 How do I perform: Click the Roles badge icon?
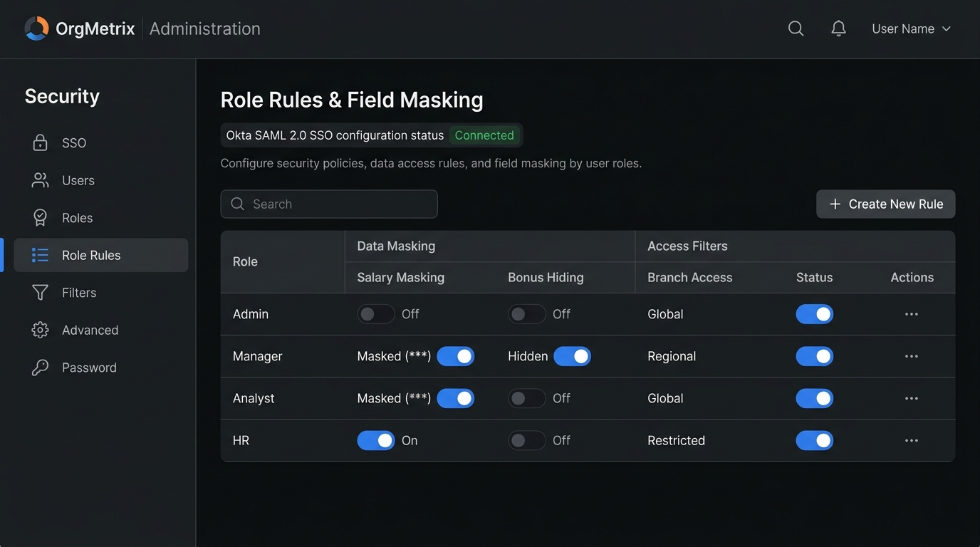click(x=41, y=218)
